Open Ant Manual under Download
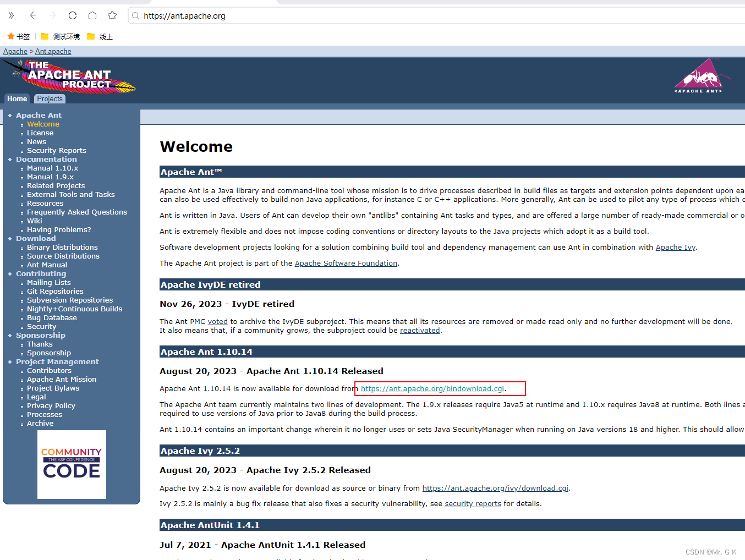Screen dimensions: 745x560 tap(47, 265)
